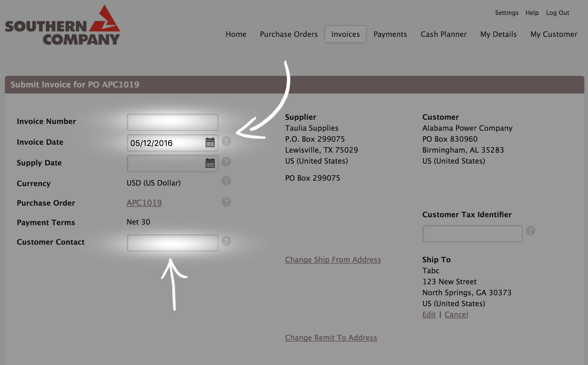Viewport: 588px width, 365px height.
Task: Open the Purchase Orders tab
Action: click(289, 34)
